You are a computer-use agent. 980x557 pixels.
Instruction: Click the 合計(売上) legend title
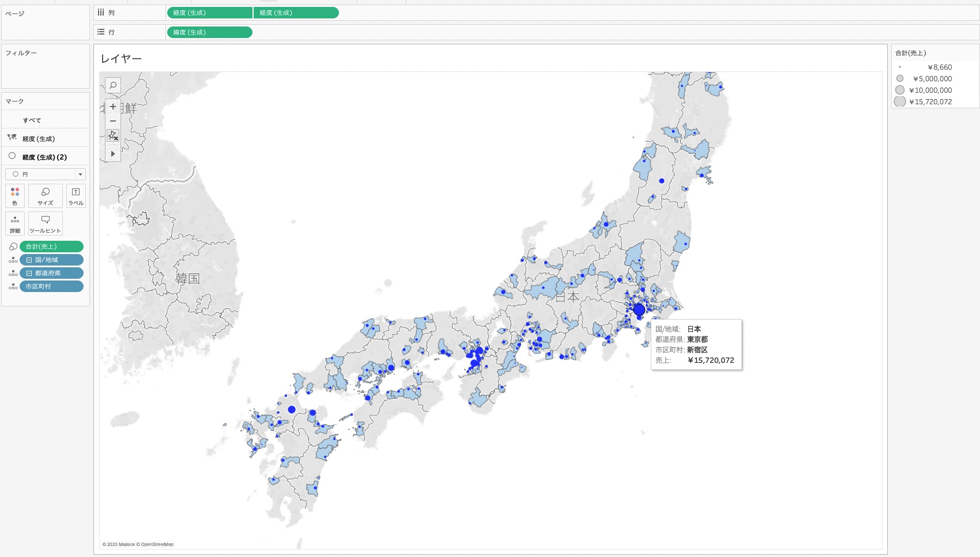pos(911,53)
